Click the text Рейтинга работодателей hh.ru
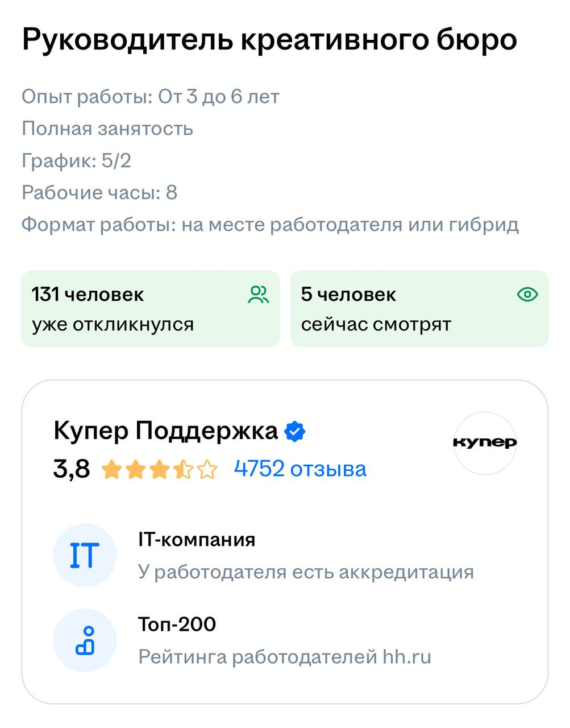 [x=285, y=657]
